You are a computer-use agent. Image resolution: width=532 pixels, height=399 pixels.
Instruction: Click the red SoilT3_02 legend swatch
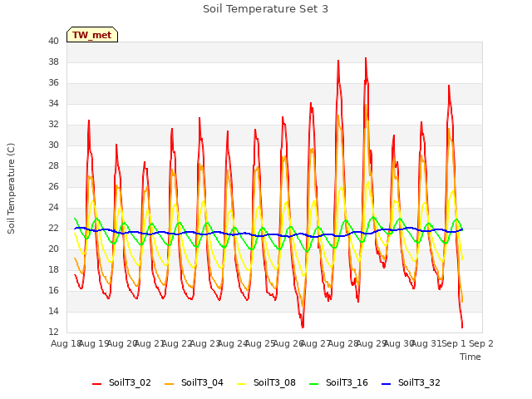click(97, 384)
